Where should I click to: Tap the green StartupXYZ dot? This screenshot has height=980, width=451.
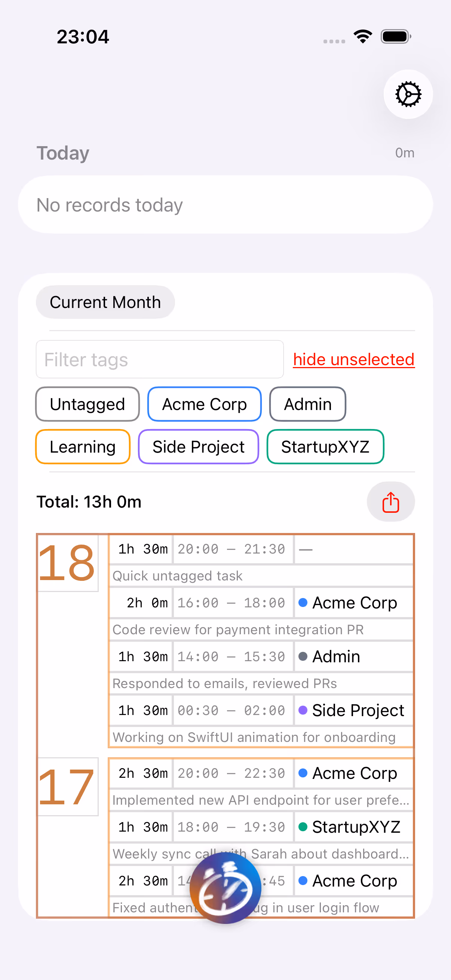coord(303,827)
